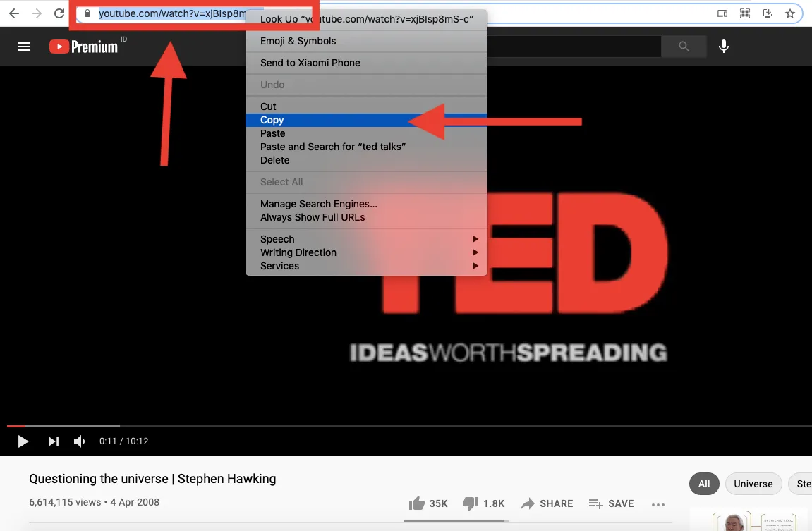Click the address bar lock icon
The image size is (812, 531).
coord(87,13)
